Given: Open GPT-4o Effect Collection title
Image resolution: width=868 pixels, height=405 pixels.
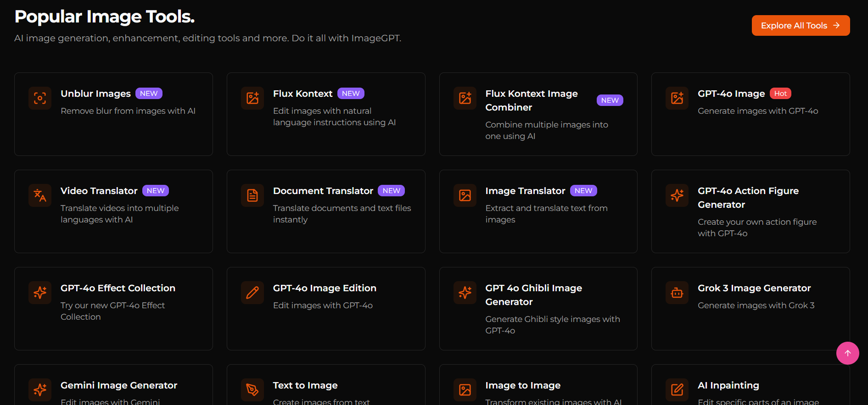Looking at the screenshot, I should [x=118, y=288].
